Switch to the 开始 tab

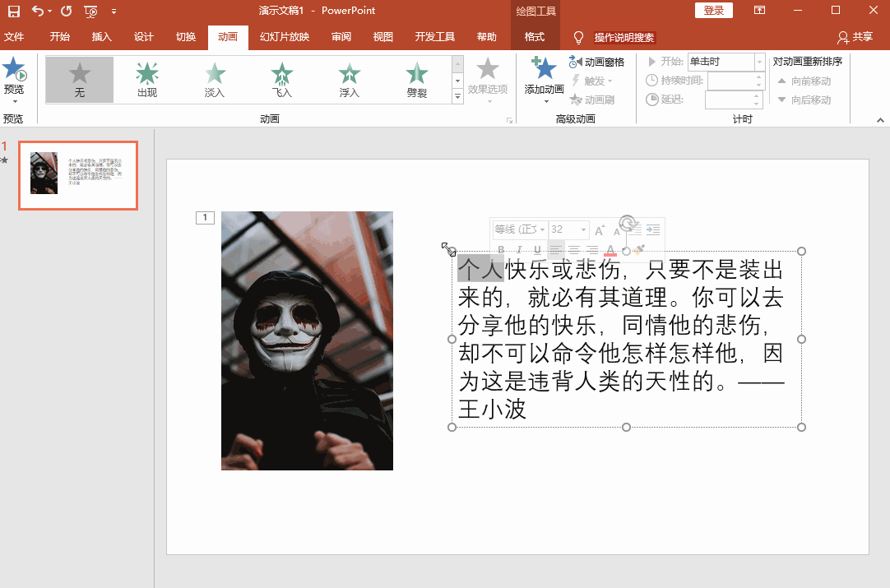click(59, 37)
